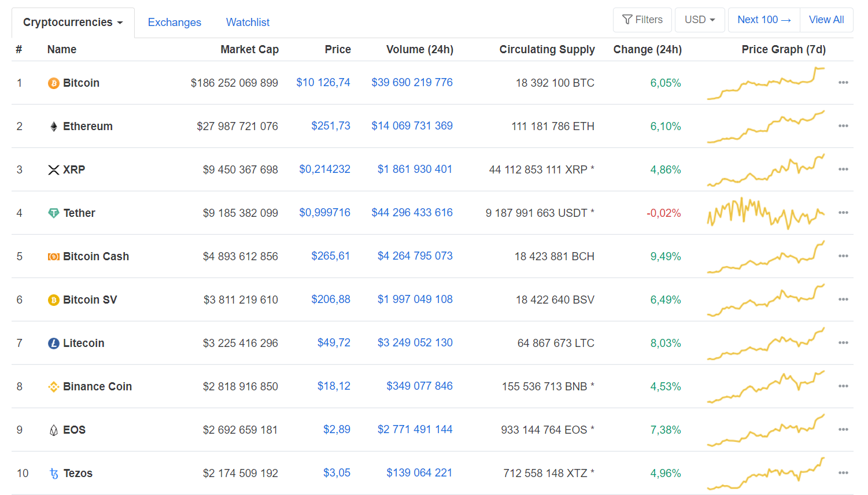Go to Next 100 cryptocurrencies

[764, 20]
